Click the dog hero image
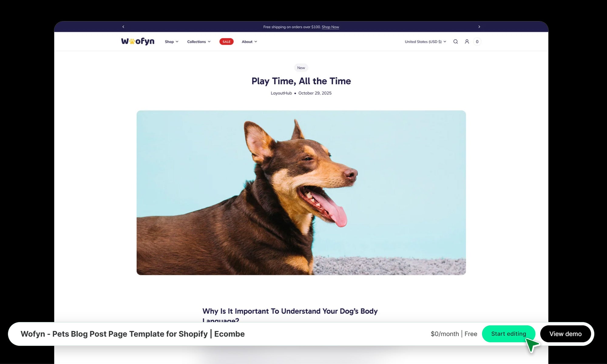 (301, 193)
